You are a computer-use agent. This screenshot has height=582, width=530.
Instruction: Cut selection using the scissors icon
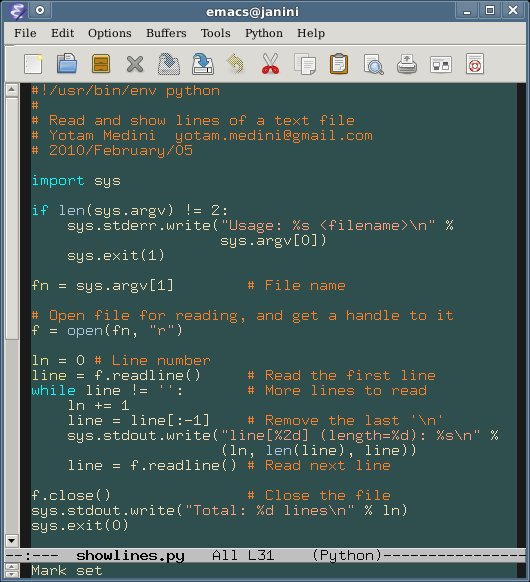pos(270,64)
